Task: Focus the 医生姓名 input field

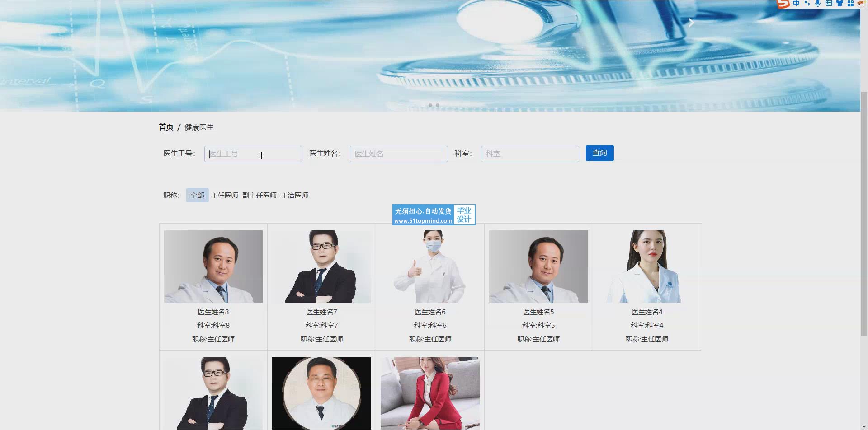Action: pos(398,154)
